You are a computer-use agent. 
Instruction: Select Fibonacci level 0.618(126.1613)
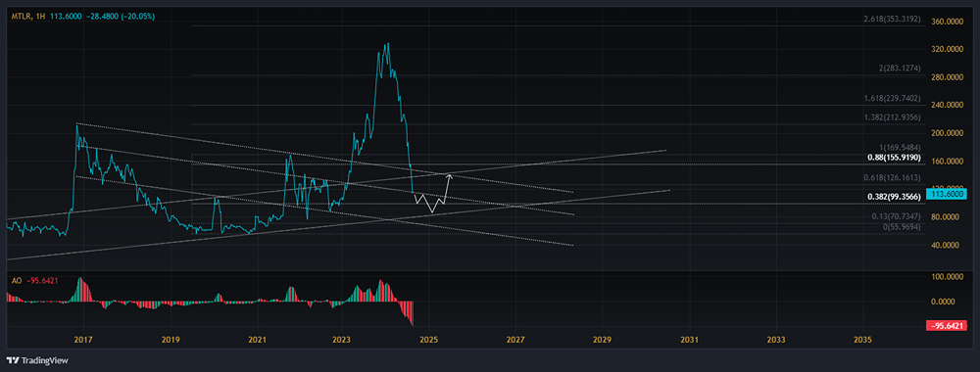click(x=892, y=178)
